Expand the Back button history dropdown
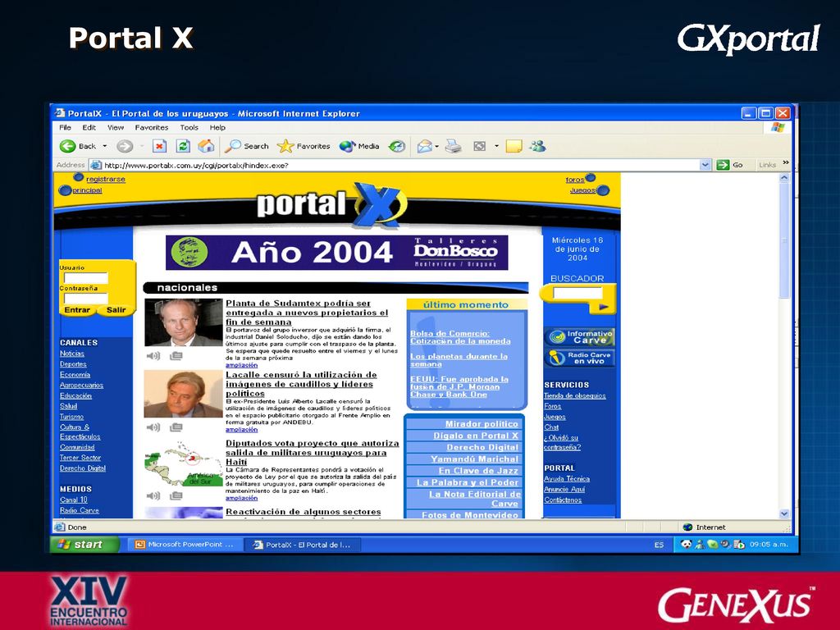 pos(105,146)
